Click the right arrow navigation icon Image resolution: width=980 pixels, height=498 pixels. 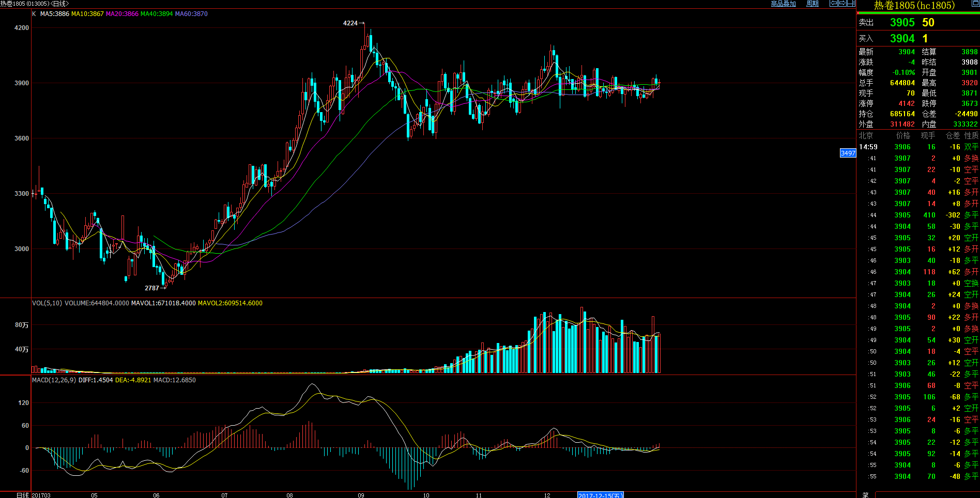click(x=842, y=4)
